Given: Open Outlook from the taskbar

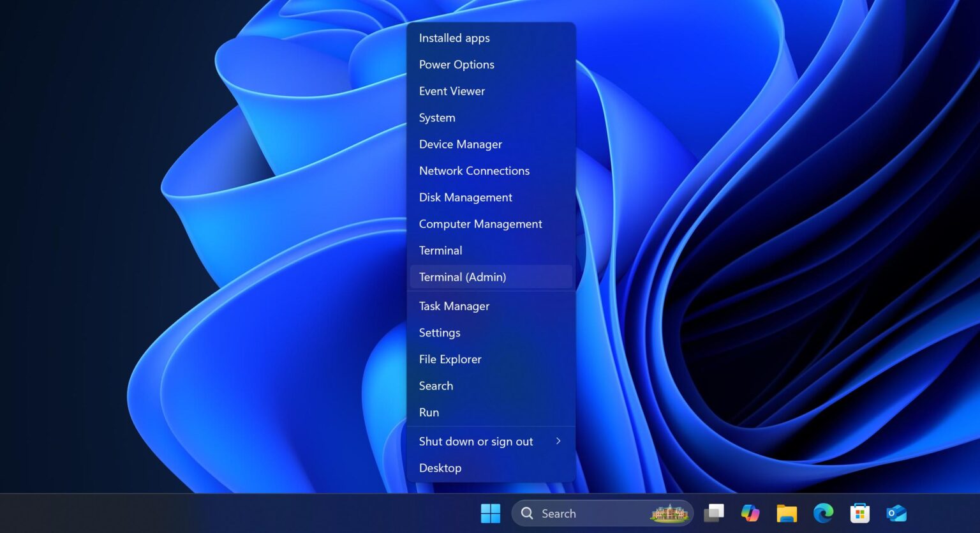Looking at the screenshot, I should (x=896, y=513).
